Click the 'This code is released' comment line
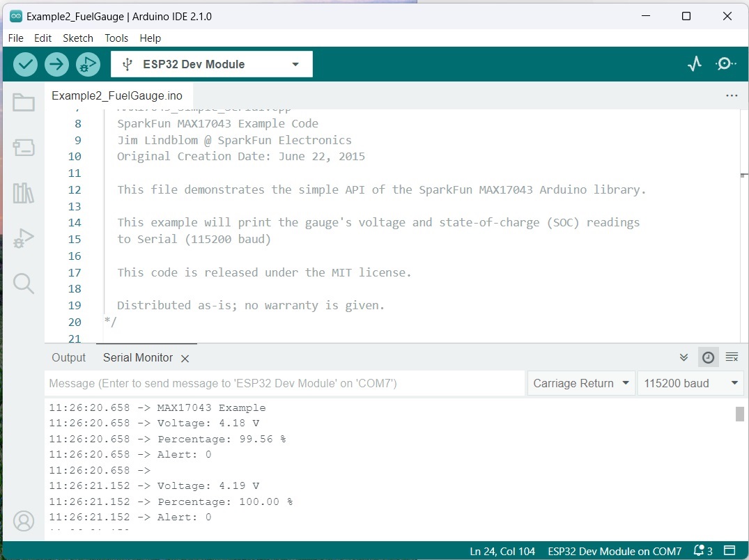749x560 pixels. tap(264, 272)
